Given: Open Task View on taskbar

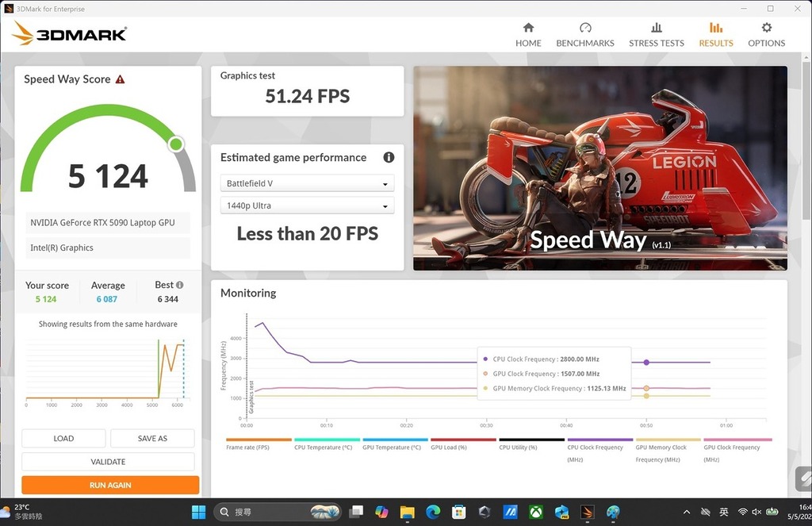Looking at the screenshot, I should 356,513.
